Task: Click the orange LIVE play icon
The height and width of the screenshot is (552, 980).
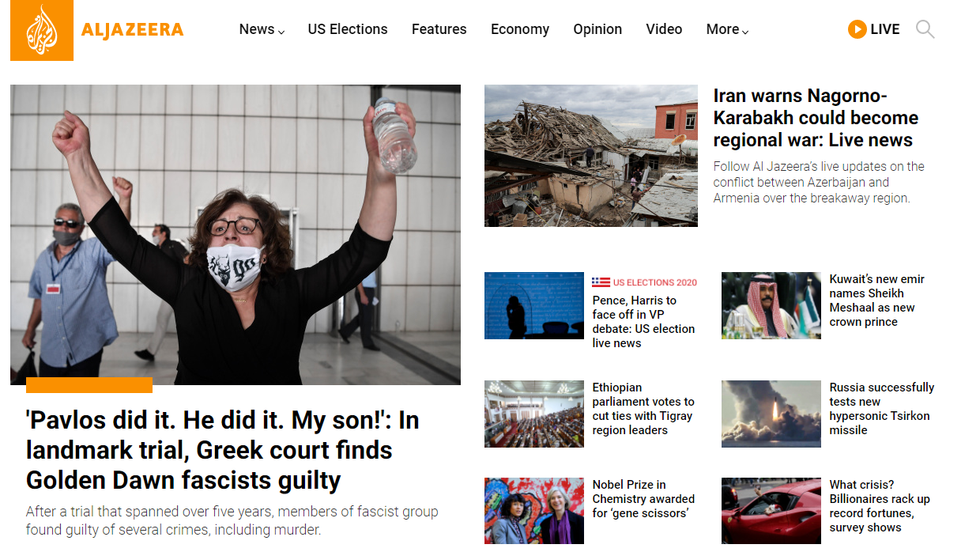Action: pos(857,29)
